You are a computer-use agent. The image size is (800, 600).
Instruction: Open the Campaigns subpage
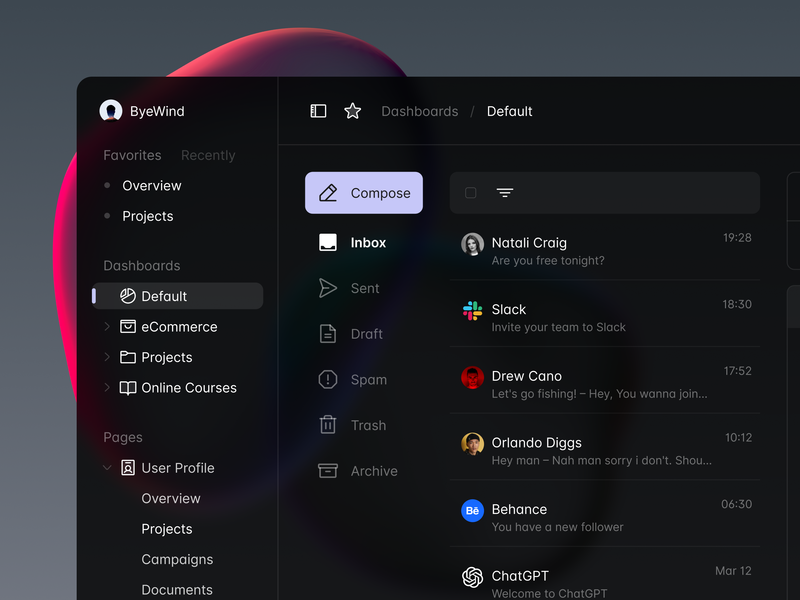click(177, 560)
